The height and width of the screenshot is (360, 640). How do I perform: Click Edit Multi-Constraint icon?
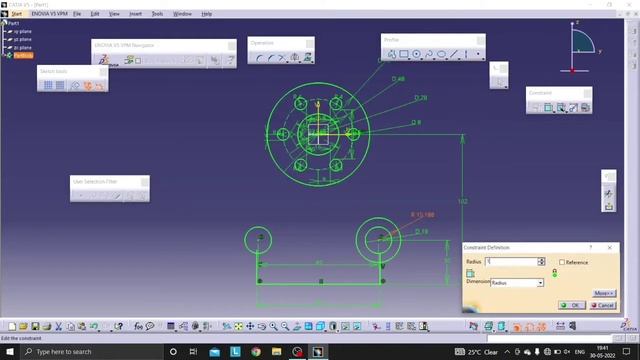(x=585, y=107)
